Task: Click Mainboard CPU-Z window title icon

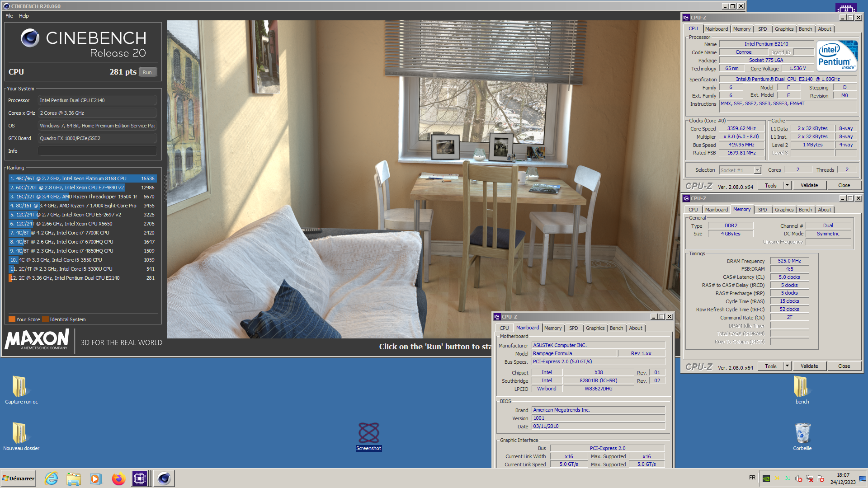Action: point(497,317)
